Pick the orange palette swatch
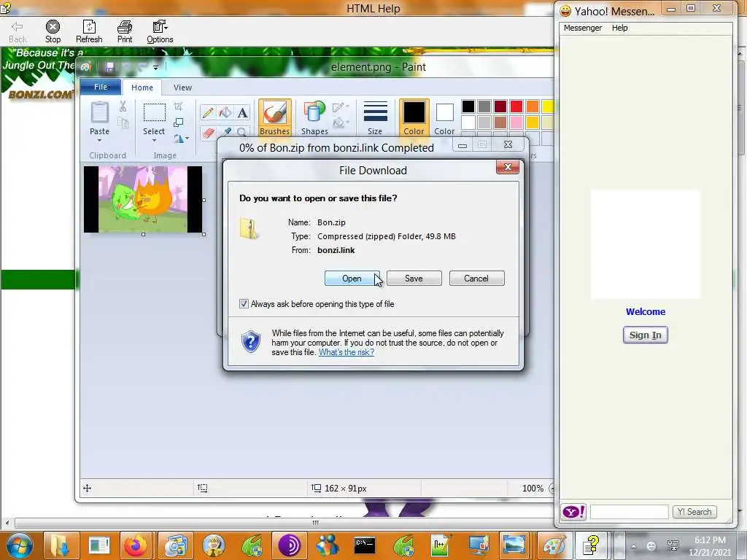The height and width of the screenshot is (560, 747). 533,106
